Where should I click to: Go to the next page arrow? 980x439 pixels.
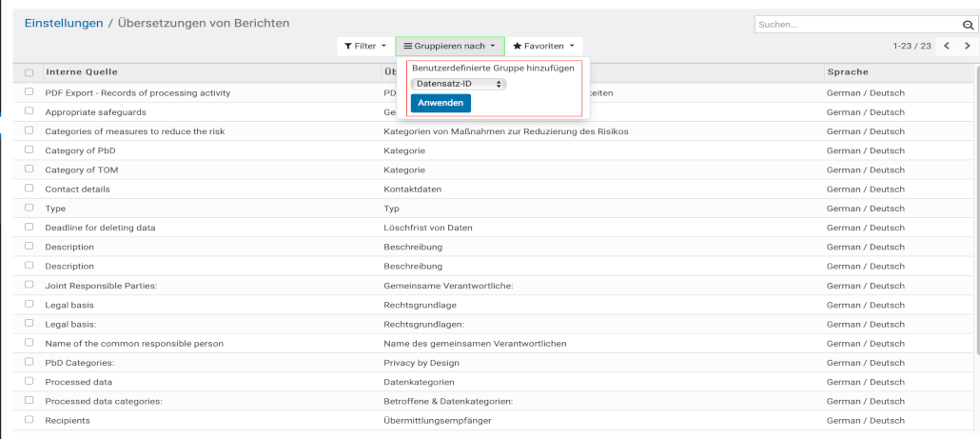pyautogui.click(x=968, y=46)
